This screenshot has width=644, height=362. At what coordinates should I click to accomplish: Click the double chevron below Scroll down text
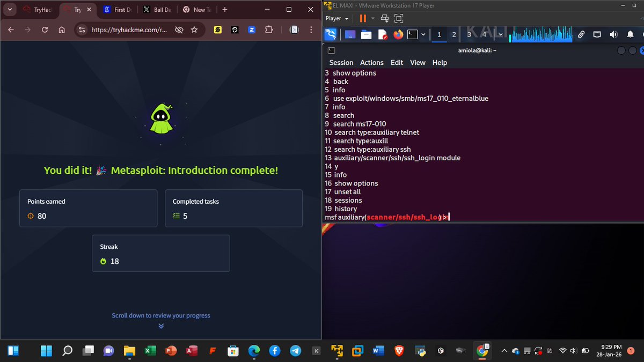[x=161, y=326]
